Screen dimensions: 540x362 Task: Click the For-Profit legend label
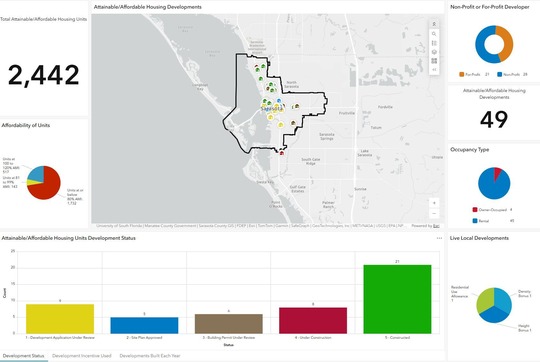[x=472, y=74]
